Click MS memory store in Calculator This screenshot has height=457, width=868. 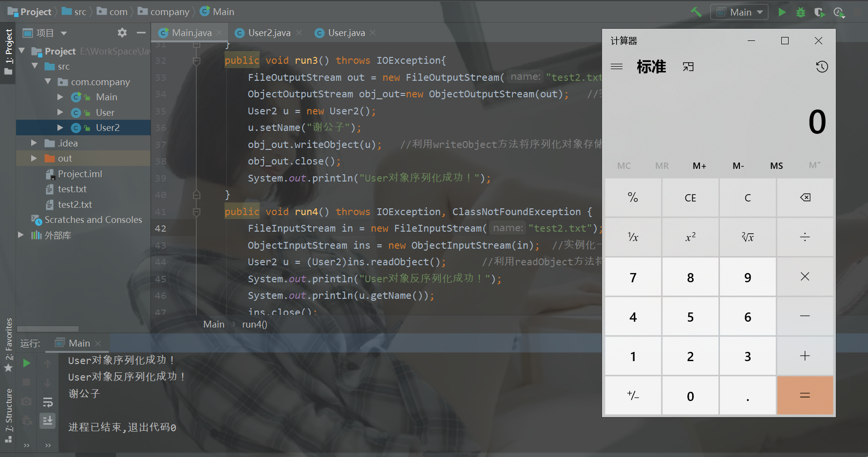pos(776,166)
